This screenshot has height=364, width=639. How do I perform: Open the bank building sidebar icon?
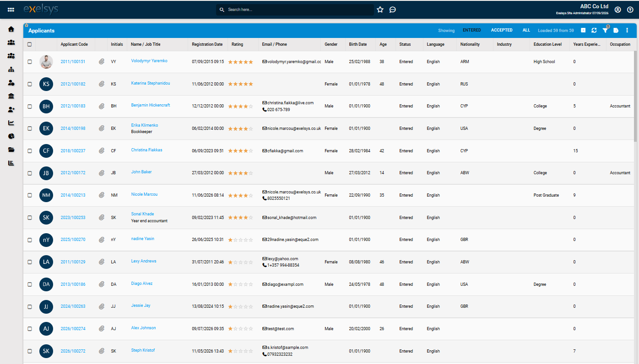(x=11, y=96)
